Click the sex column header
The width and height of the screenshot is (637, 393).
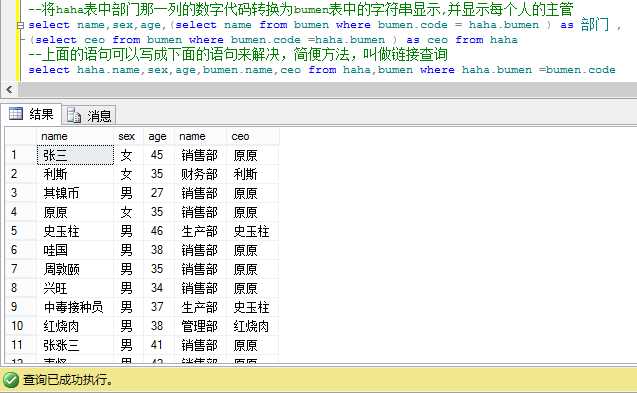coord(128,137)
